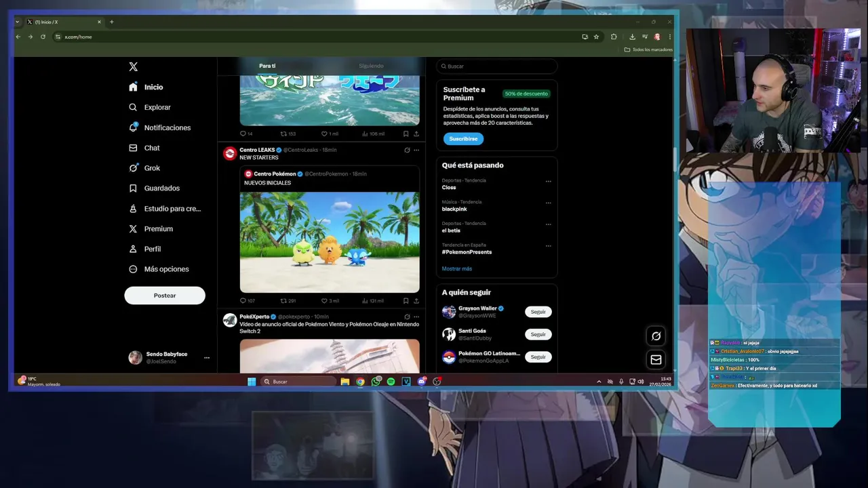
Task: Repost the Centro LEAKS post
Action: (284, 300)
